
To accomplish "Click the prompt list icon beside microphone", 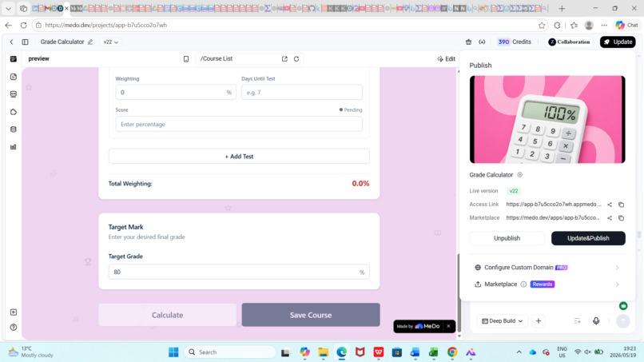I will pos(578,321).
